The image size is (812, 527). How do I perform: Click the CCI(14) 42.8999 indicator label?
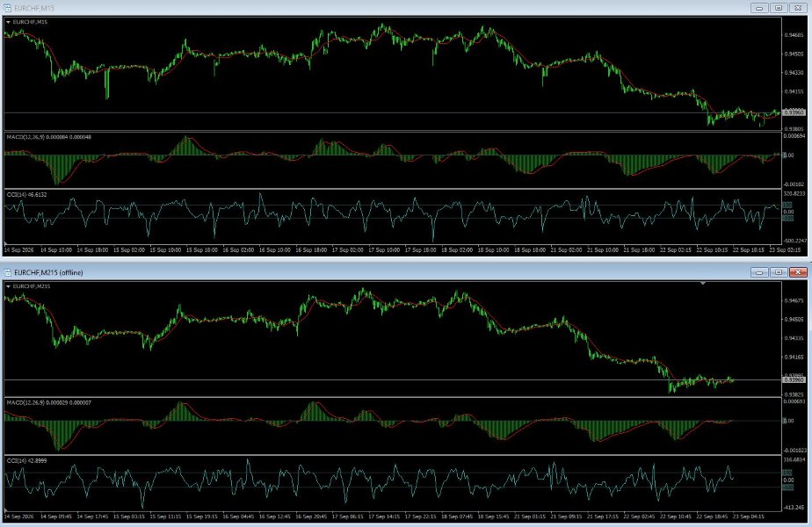[26, 460]
